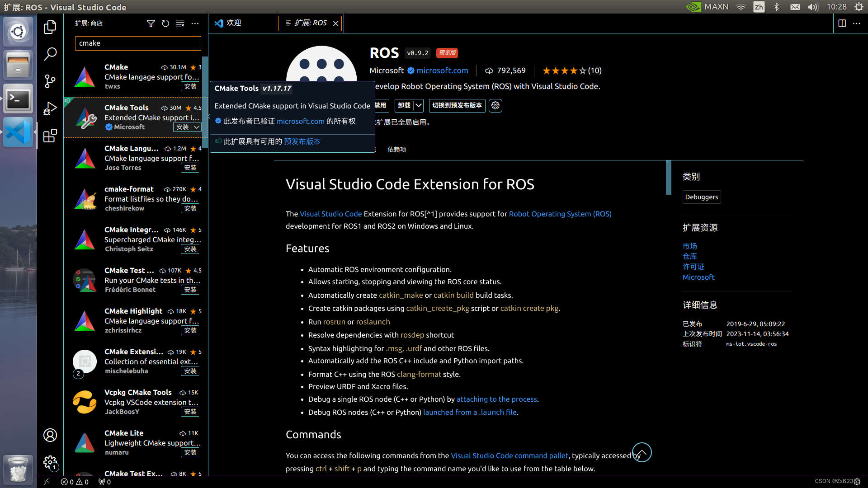The image size is (868, 488).
Task: Open microsoft.com link in CMake Tools hover
Action: 301,121
